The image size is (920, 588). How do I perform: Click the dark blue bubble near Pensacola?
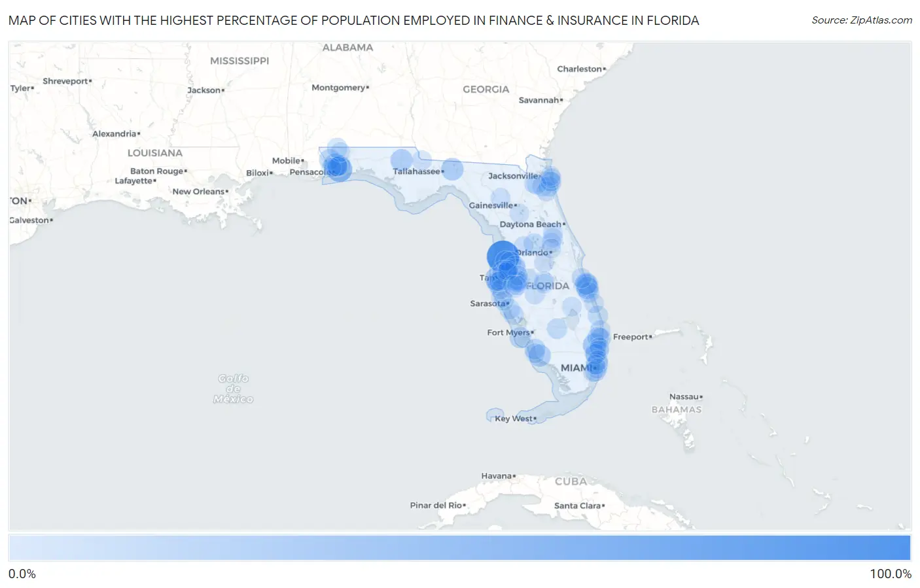[x=338, y=167]
